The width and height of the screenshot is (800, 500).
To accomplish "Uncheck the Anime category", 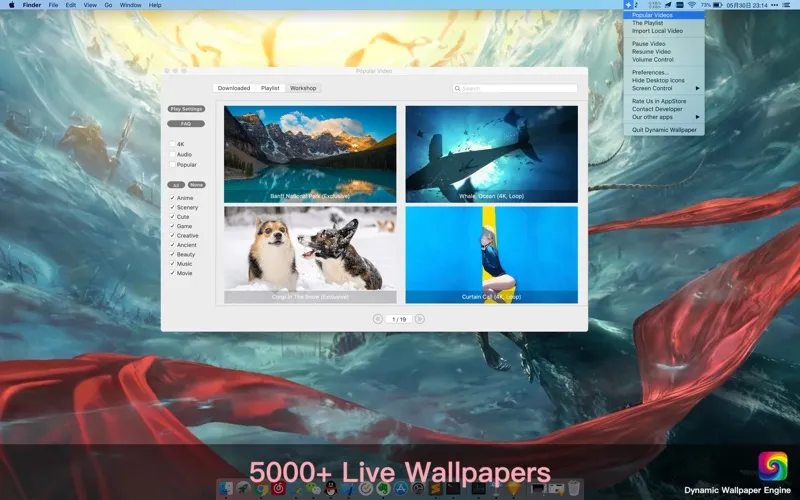I will (x=172, y=197).
